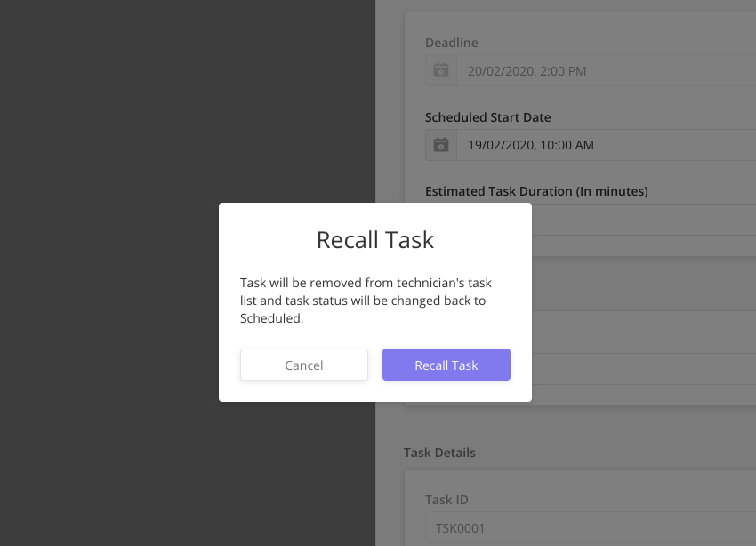756x546 pixels.
Task: Click the hidden input field beside Recall Task button
Action: (x=644, y=369)
